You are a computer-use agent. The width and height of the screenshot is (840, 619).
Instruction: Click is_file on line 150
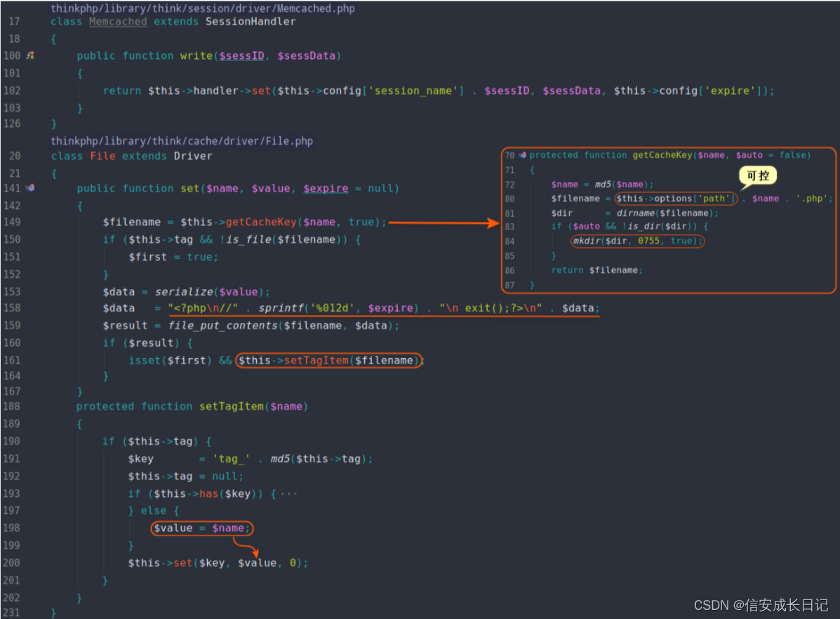[249, 239]
